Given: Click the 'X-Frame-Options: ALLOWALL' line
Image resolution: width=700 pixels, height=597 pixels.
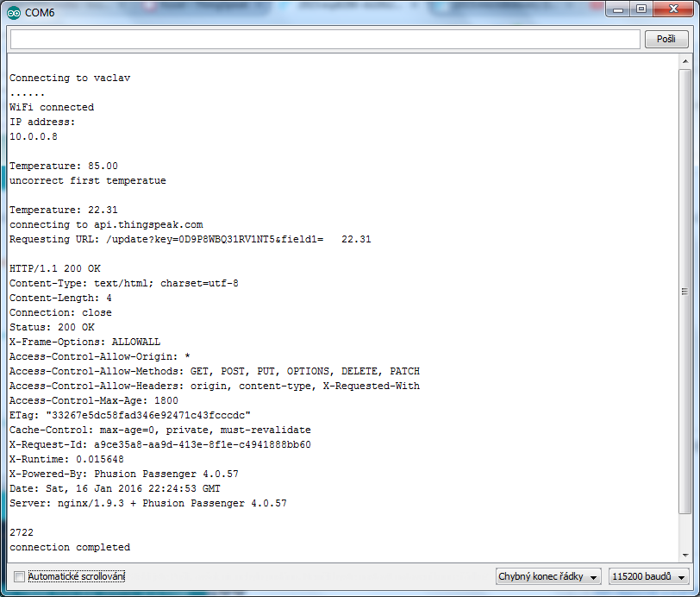Looking at the screenshot, I should point(84,342).
